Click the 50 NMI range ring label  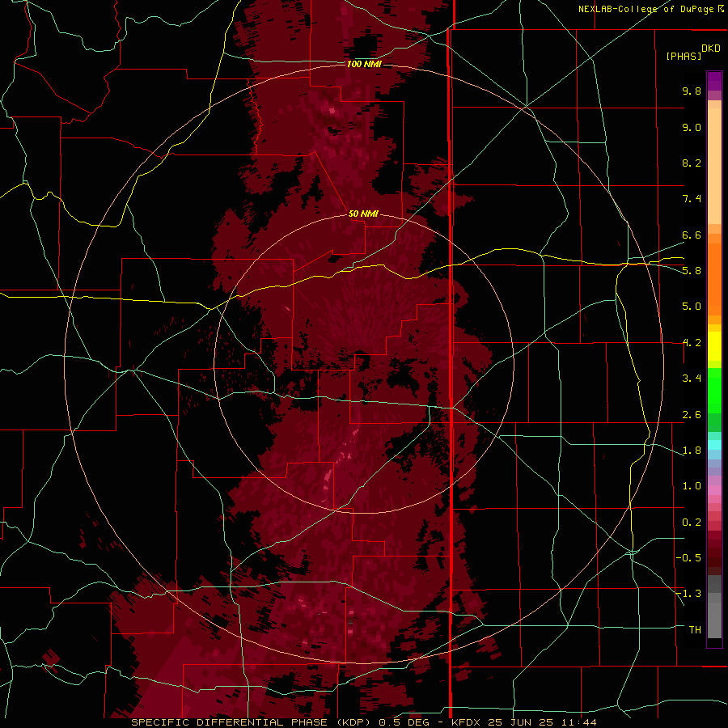click(x=363, y=214)
